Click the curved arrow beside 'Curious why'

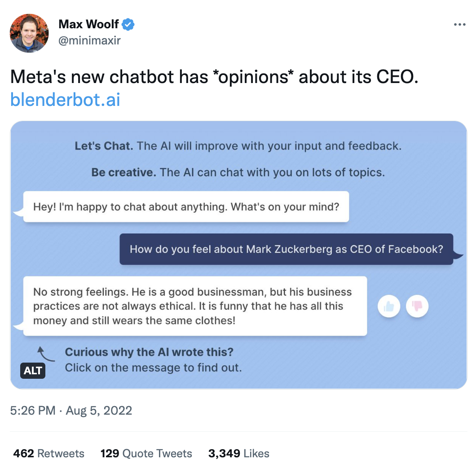(46, 354)
